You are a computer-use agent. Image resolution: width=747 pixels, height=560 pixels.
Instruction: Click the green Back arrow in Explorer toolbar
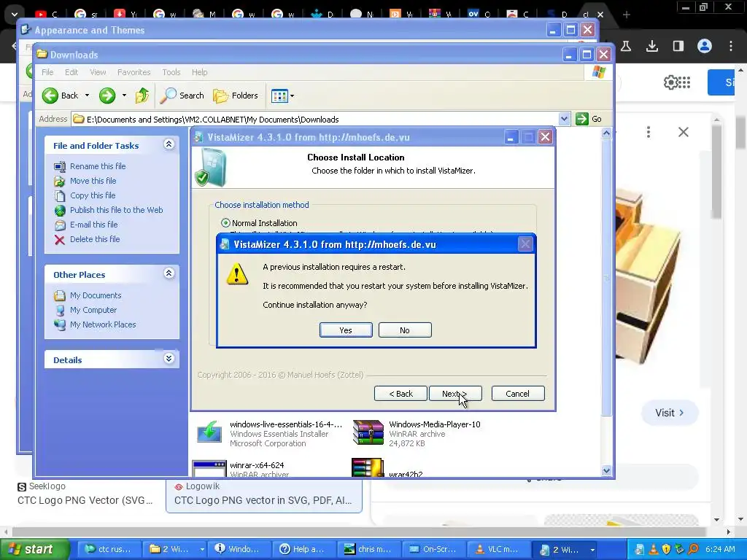[x=50, y=96]
